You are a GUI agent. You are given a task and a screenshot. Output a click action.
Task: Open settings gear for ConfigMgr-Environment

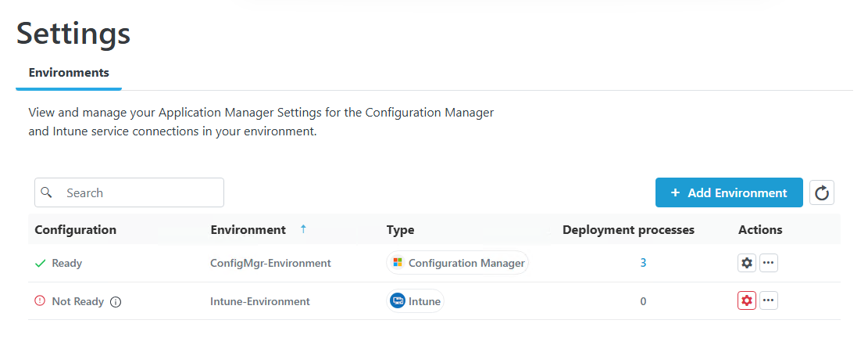747,263
